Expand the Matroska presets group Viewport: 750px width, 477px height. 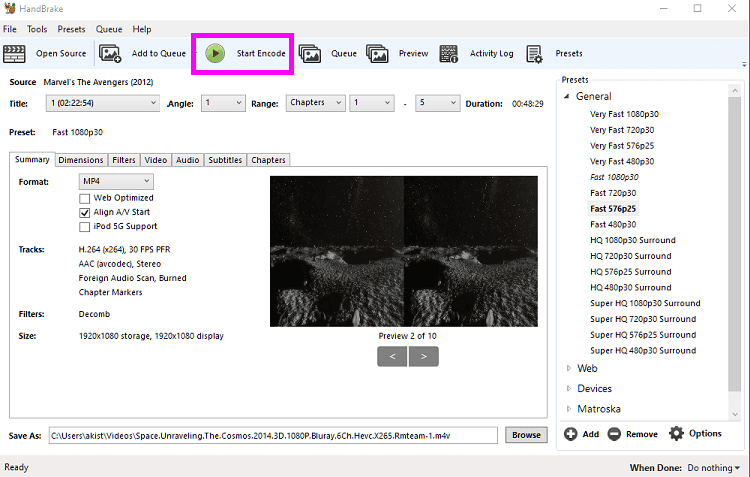point(569,409)
